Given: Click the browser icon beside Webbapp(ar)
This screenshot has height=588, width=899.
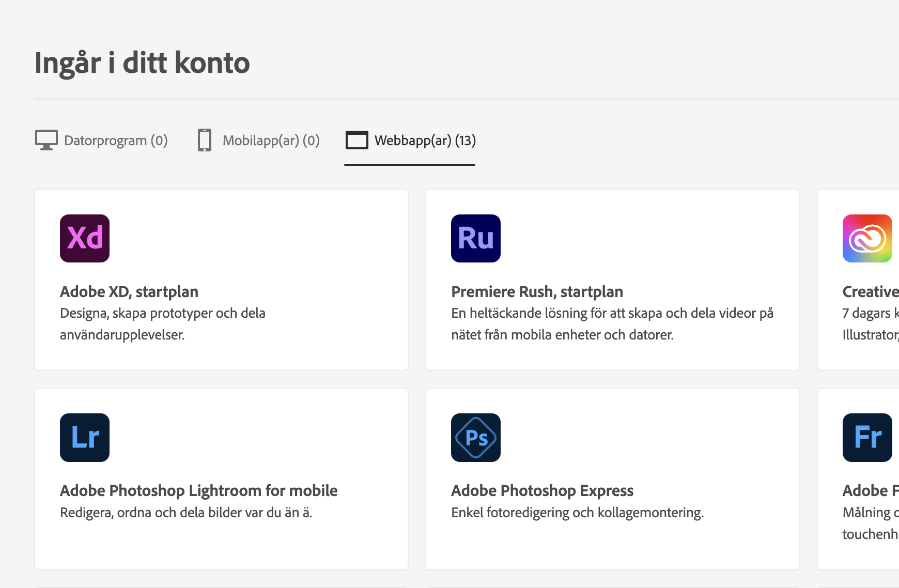Looking at the screenshot, I should click(357, 140).
